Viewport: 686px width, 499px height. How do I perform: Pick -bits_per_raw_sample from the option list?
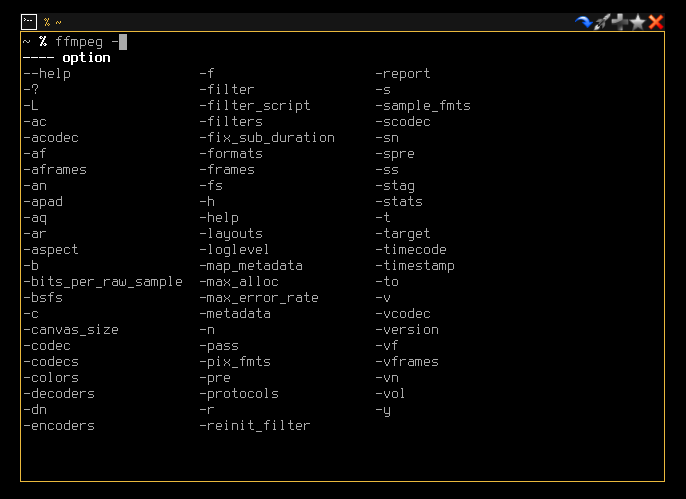[103, 282]
